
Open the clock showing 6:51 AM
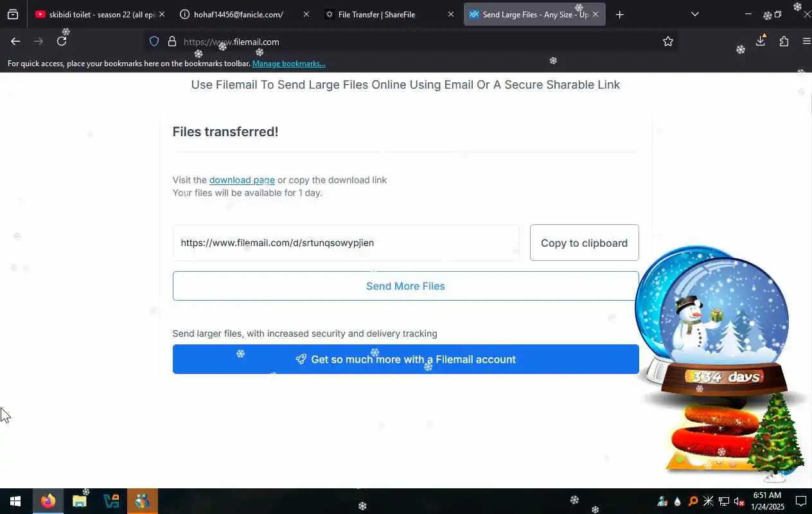(x=767, y=501)
